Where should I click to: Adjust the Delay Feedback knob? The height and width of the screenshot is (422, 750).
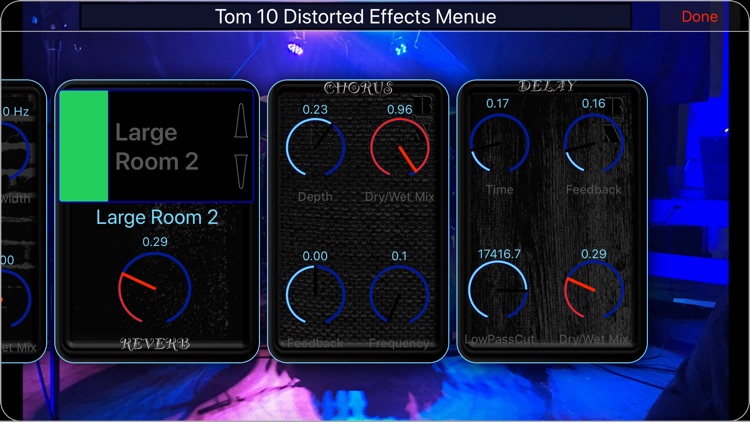point(594,143)
